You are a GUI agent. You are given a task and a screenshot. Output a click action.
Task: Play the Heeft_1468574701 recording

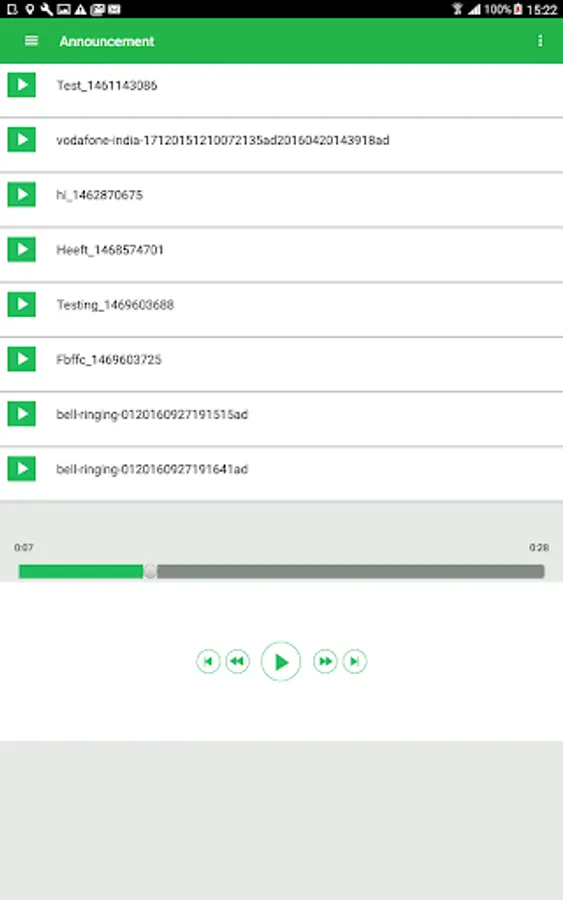point(22,249)
